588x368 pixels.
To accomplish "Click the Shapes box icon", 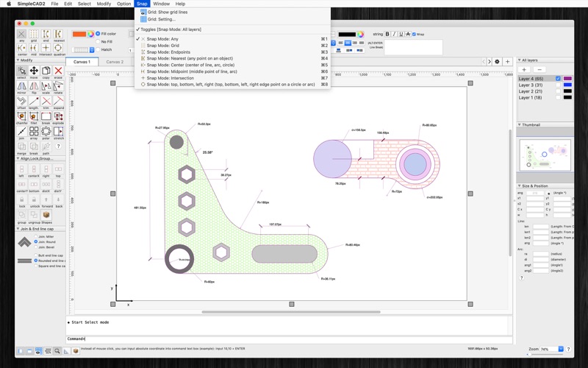I will click(x=46, y=216).
